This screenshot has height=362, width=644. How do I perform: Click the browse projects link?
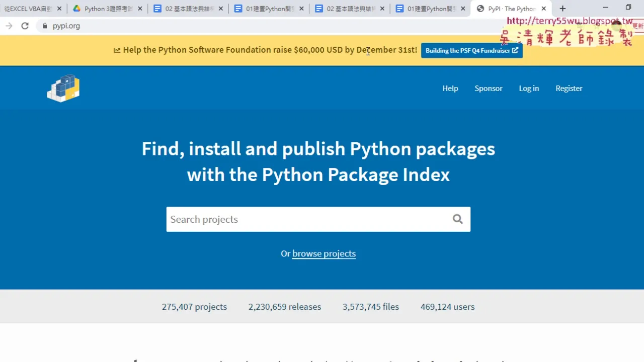[324, 254]
